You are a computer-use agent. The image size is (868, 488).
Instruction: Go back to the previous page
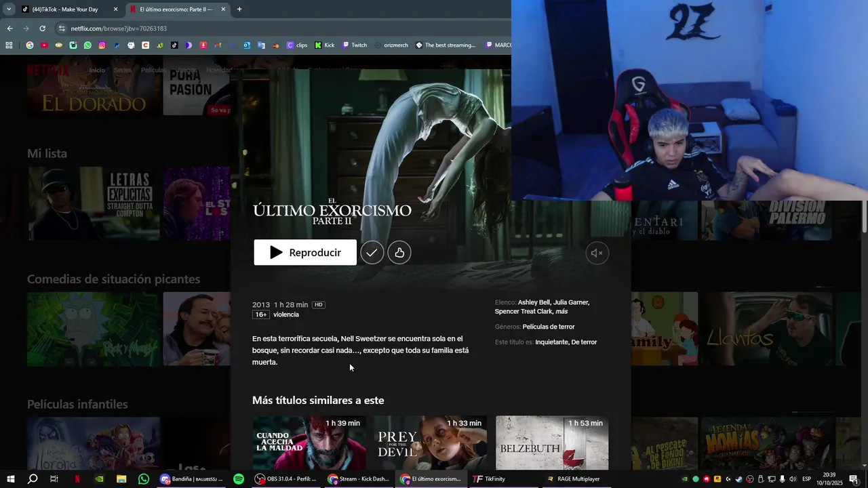[9, 28]
